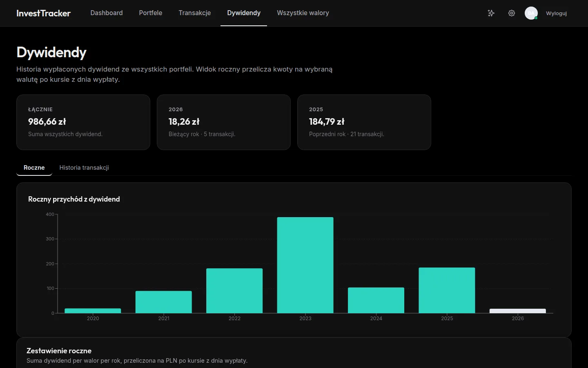This screenshot has width=588, height=368.
Task: Switch to the Historia transakcji tab
Action: click(84, 168)
